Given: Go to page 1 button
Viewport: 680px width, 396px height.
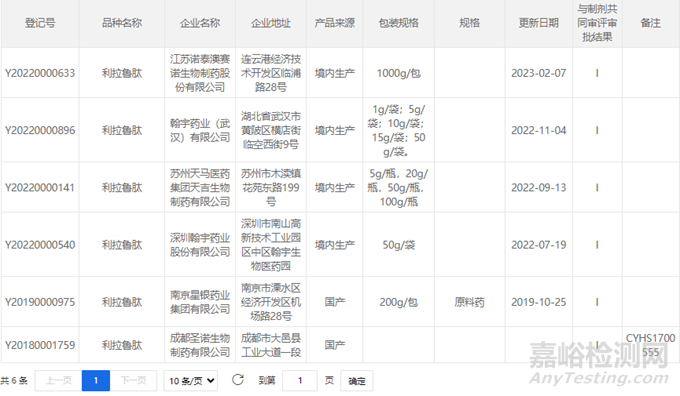Looking at the screenshot, I should [x=95, y=381].
